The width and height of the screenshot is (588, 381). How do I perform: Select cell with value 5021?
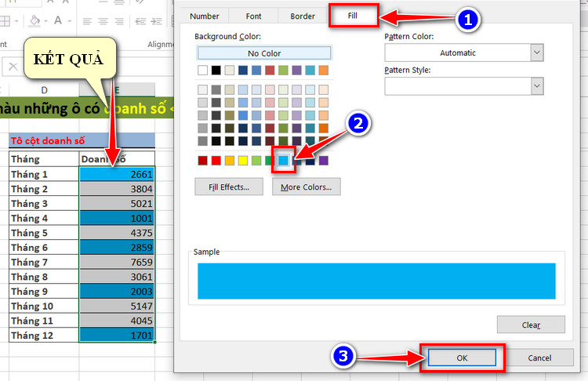point(117,203)
